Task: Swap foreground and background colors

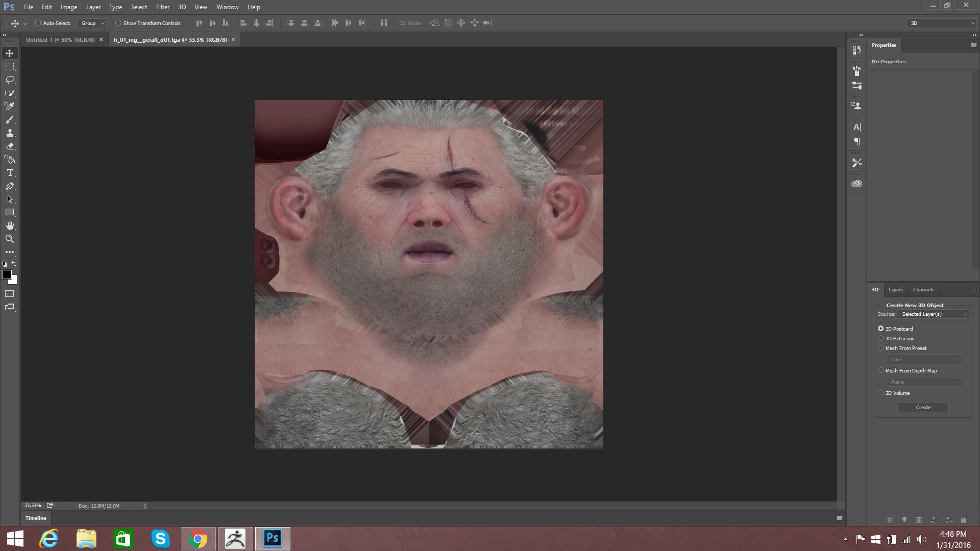Action: [x=14, y=264]
